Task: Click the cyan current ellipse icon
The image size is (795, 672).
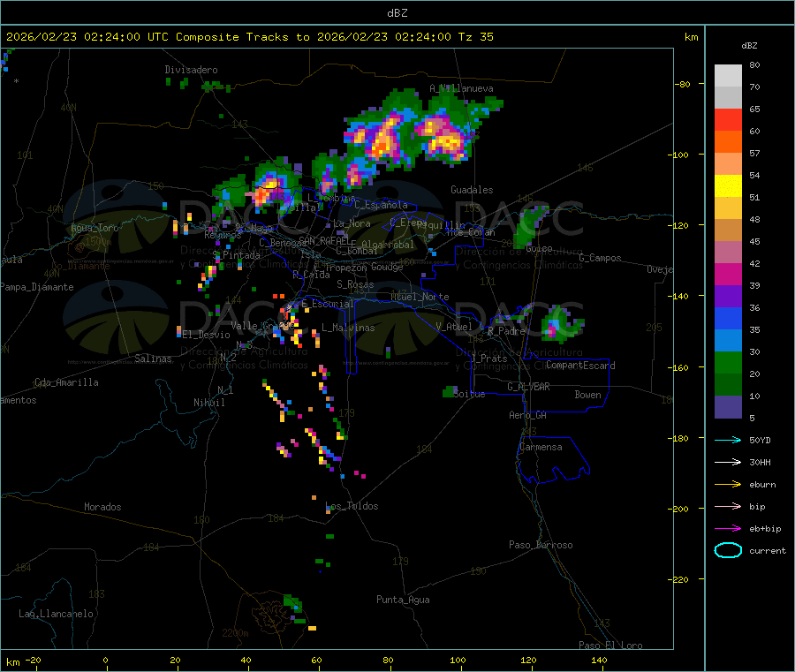Action: point(728,550)
